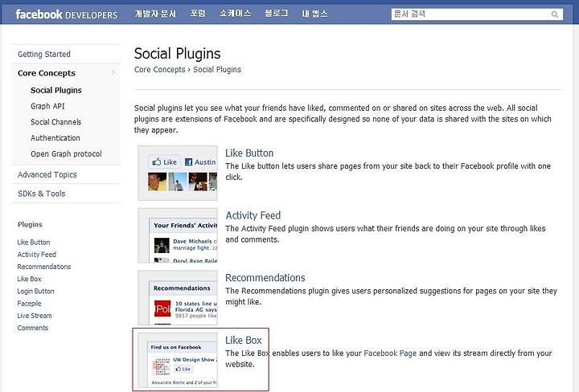The width and height of the screenshot is (579, 392).
Task: Click the Like Box preview thumbnail
Action: click(x=178, y=360)
